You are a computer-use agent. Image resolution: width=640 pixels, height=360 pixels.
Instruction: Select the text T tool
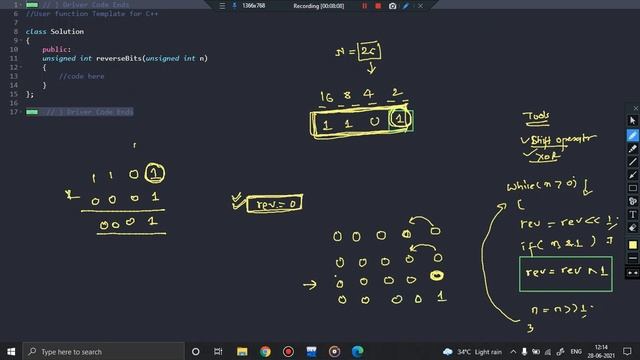632,215
